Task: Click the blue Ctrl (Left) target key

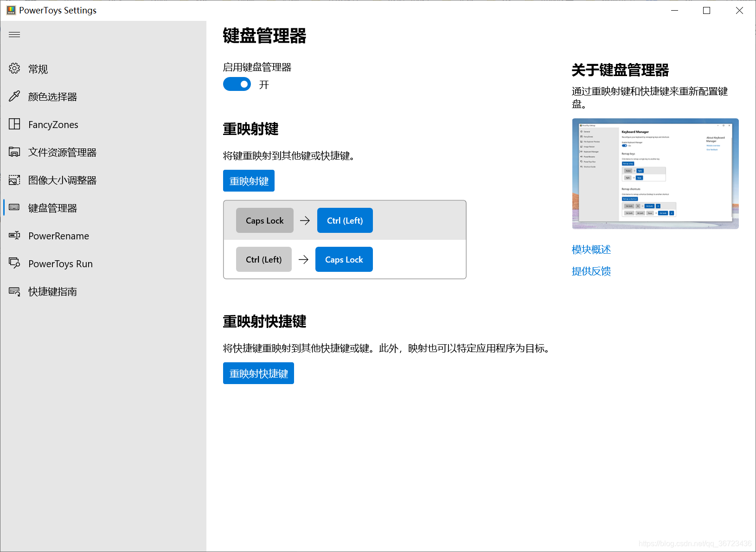Action: point(345,220)
